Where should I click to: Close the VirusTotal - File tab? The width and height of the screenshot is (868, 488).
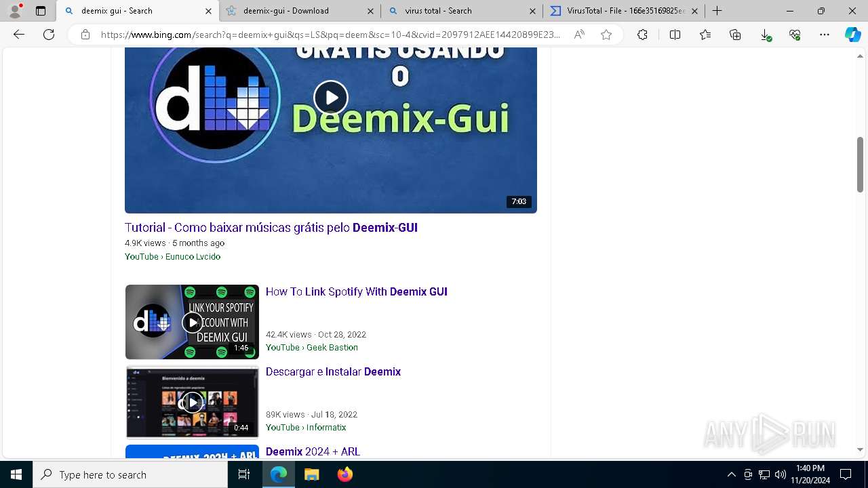pos(694,11)
